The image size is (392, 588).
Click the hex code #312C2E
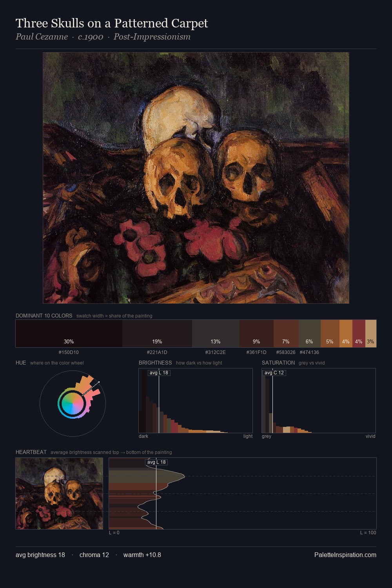click(216, 352)
